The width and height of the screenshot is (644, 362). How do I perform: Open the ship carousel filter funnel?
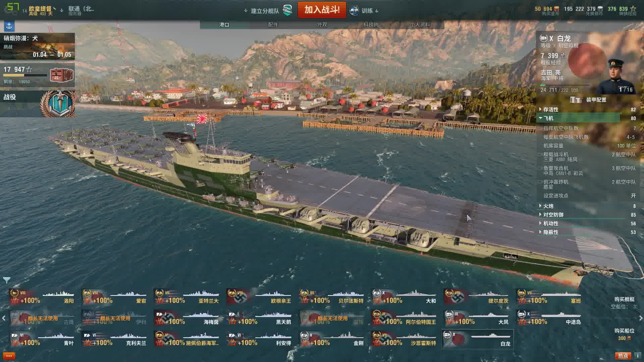point(6,280)
